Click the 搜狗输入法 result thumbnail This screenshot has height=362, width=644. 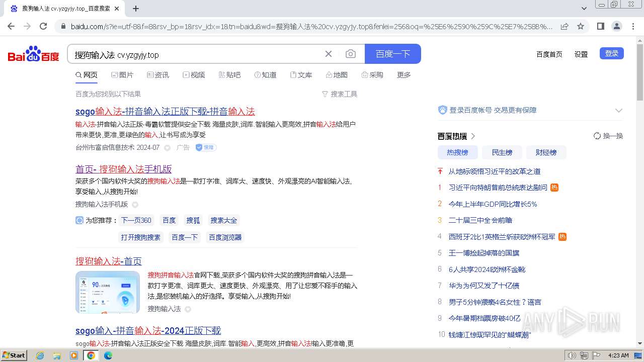point(108,293)
